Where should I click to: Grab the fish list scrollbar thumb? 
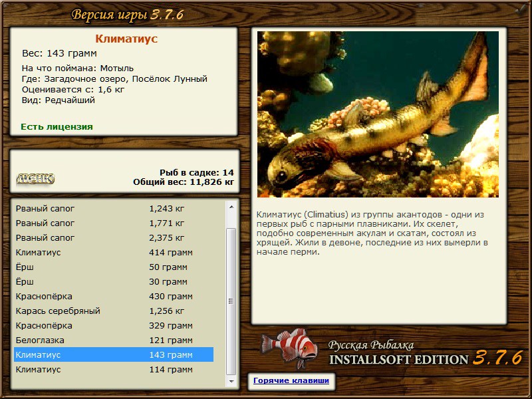tap(231, 301)
